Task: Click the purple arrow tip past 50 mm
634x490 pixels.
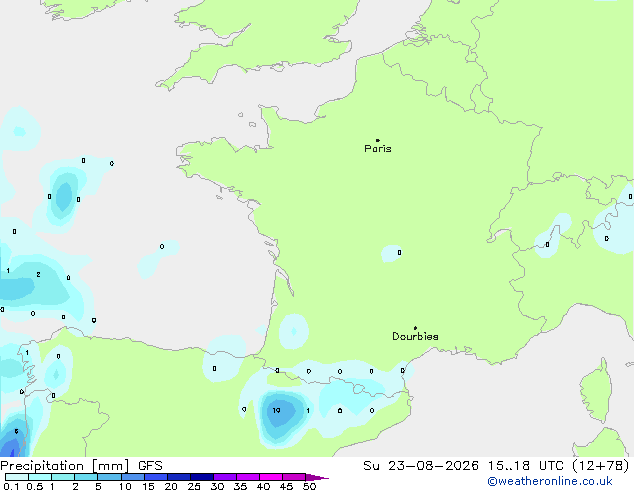Action: [x=317, y=477]
